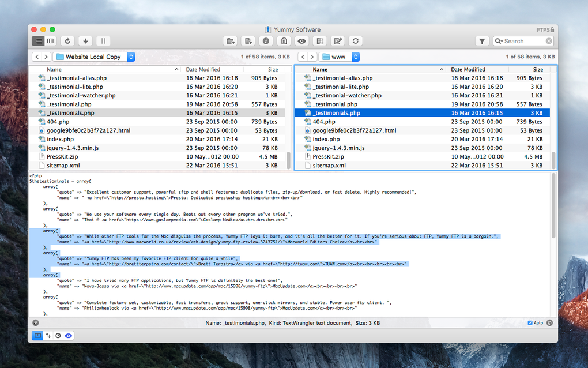Sort local pane by Date Modified
This screenshot has width=588, height=368.
pos(212,69)
